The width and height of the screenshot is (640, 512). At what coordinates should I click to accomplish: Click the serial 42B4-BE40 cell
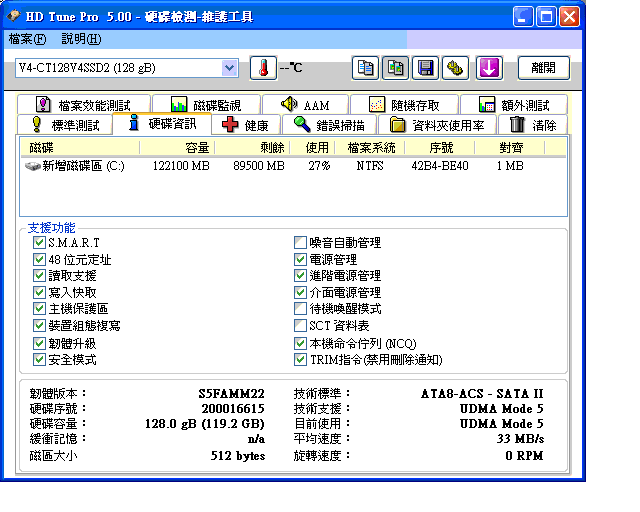coord(440,166)
